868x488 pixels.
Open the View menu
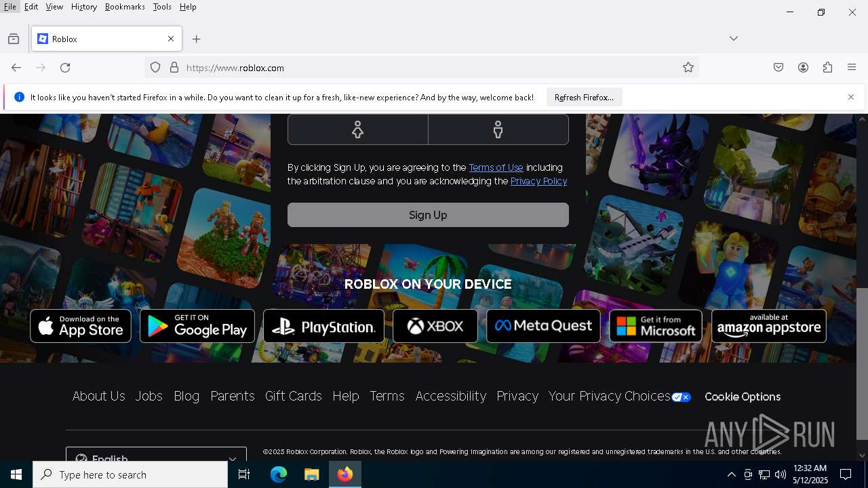[54, 7]
